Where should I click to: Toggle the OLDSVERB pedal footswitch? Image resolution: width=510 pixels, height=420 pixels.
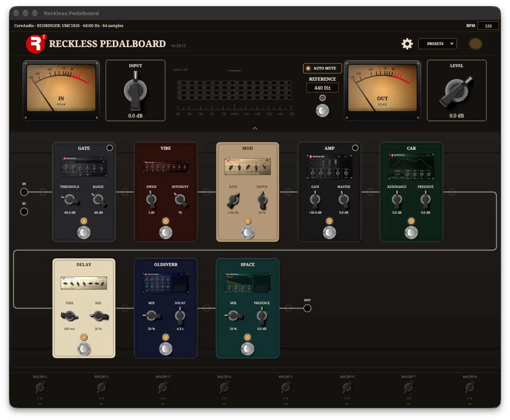pyautogui.click(x=166, y=349)
